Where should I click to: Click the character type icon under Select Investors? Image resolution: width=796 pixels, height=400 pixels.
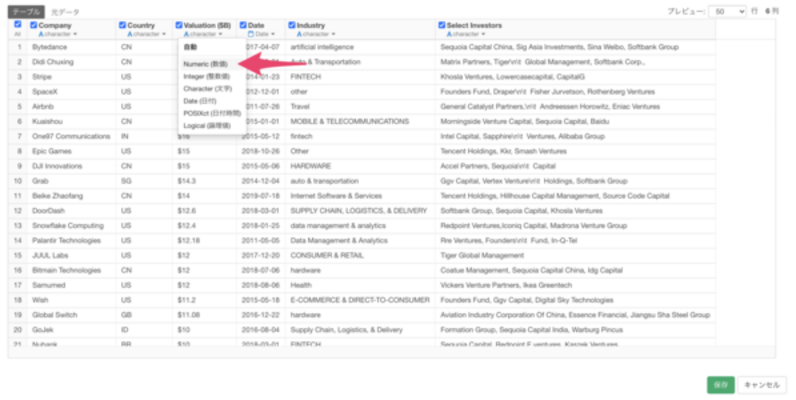click(x=441, y=34)
